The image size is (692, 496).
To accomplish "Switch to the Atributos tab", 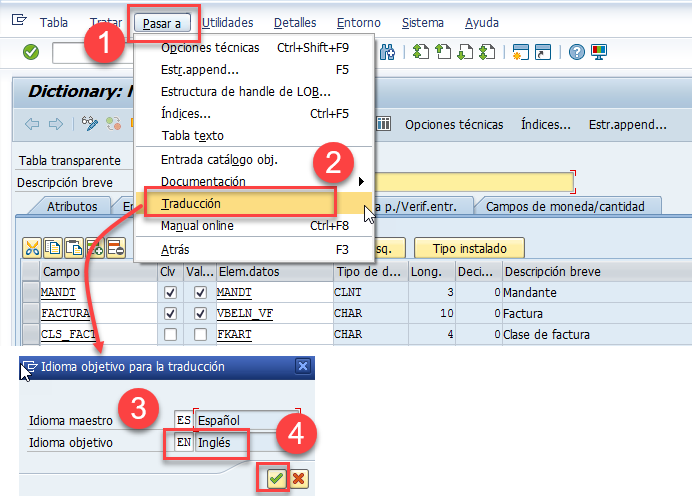I will (72, 207).
